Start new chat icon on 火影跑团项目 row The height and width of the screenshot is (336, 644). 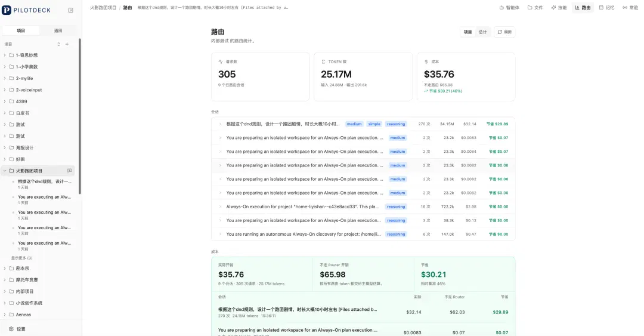pos(69,170)
